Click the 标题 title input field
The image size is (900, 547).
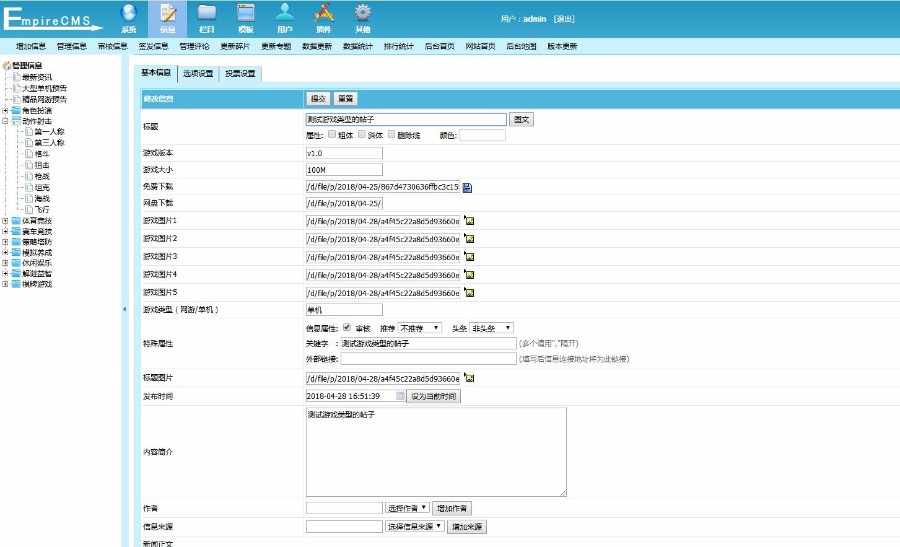pos(406,119)
